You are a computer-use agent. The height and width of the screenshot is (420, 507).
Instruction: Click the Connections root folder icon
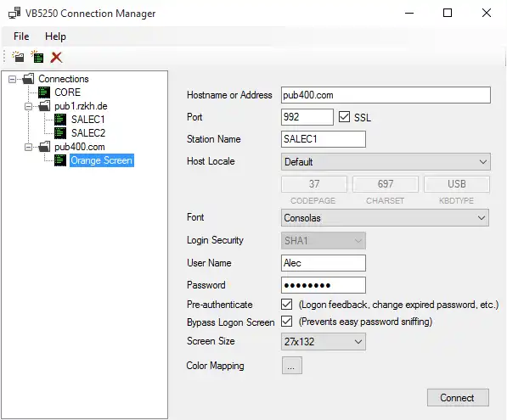click(29, 79)
